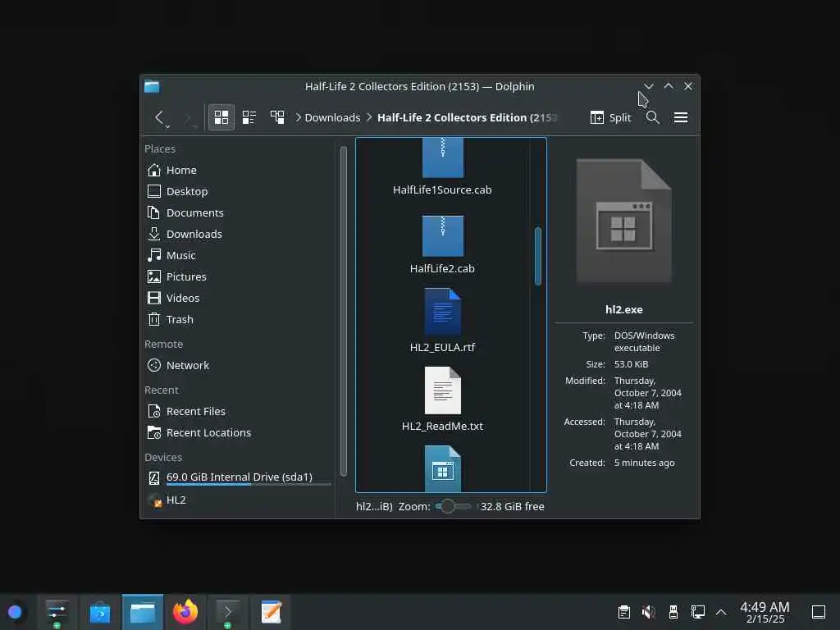840x630 pixels.
Task: Click the file list scrollbar handle
Action: click(538, 257)
